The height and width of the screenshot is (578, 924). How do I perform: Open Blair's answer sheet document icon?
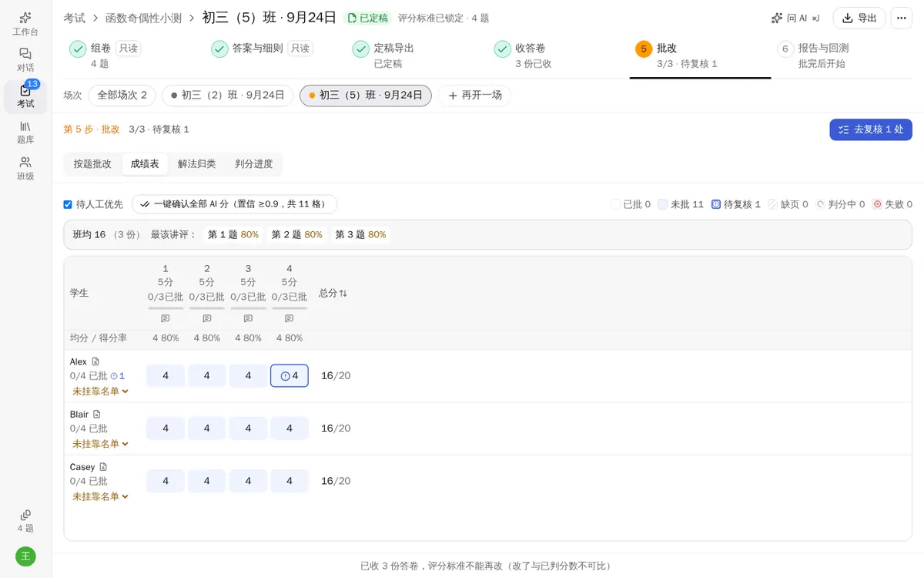(97, 414)
